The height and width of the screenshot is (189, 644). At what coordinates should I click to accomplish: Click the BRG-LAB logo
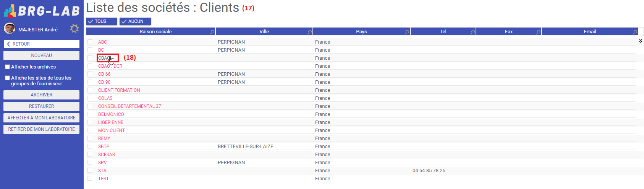(x=42, y=11)
